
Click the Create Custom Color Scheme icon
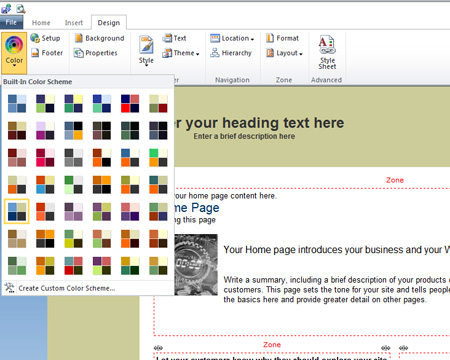coord(9,287)
